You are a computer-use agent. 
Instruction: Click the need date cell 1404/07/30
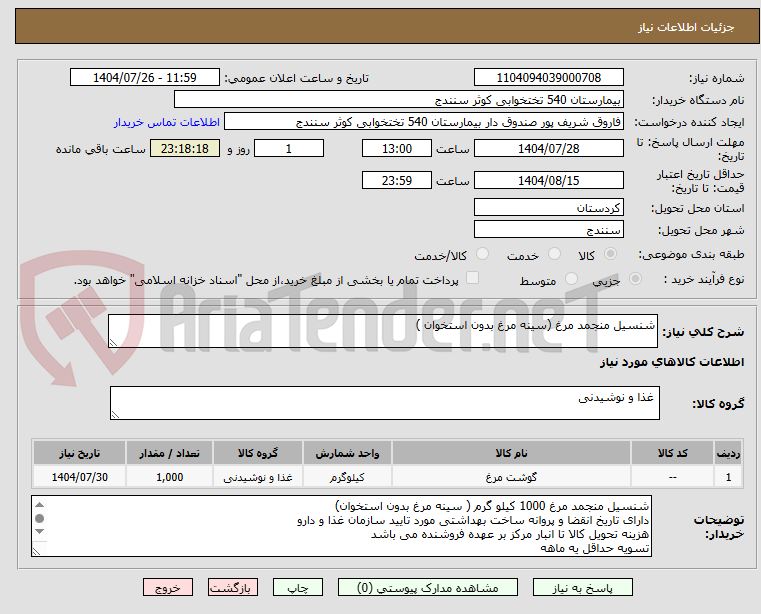[80, 477]
